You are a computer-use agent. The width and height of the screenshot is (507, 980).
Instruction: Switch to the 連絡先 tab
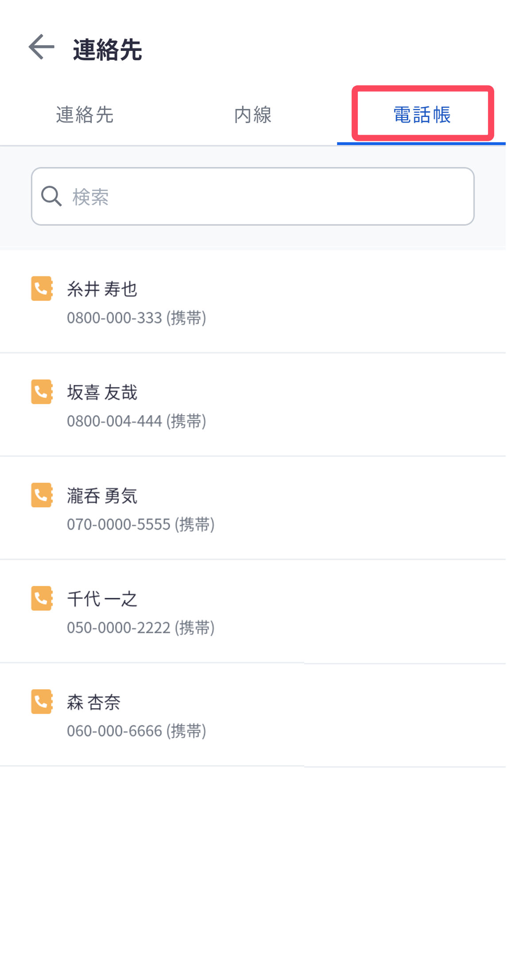pyautogui.click(x=85, y=115)
